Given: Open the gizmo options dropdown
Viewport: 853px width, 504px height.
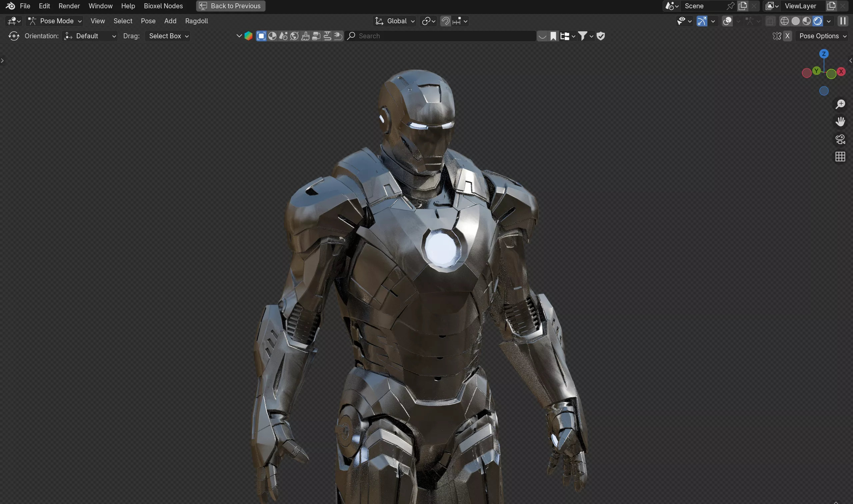Looking at the screenshot, I should tap(713, 21).
